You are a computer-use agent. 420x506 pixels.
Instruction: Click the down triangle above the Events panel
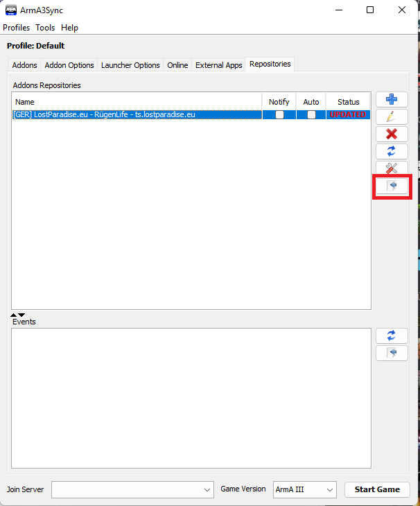click(x=21, y=315)
